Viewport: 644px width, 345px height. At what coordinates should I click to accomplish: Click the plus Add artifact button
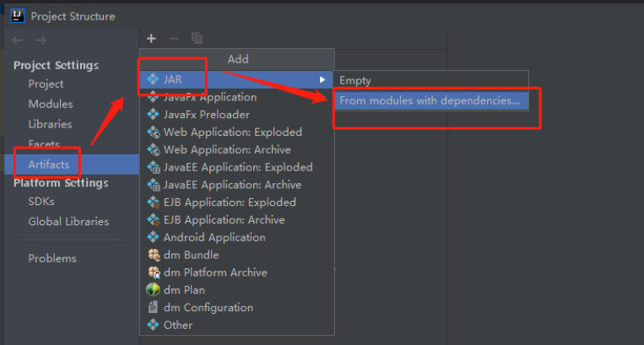[151, 39]
